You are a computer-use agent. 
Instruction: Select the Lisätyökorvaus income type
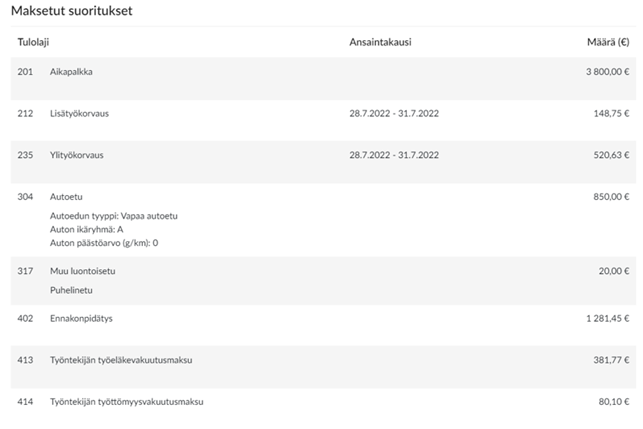pos(80,113)
